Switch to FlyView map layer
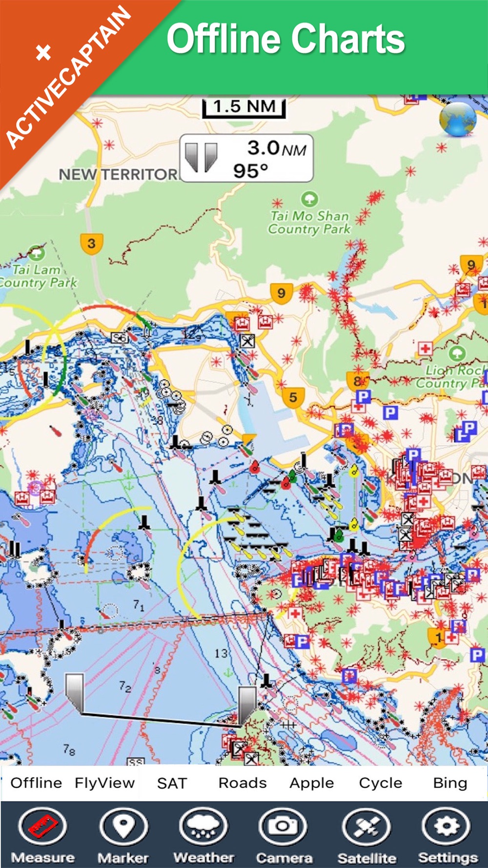The height and width of the screenshot is (868, 488). pyautogui.click(x=104, y=783)
